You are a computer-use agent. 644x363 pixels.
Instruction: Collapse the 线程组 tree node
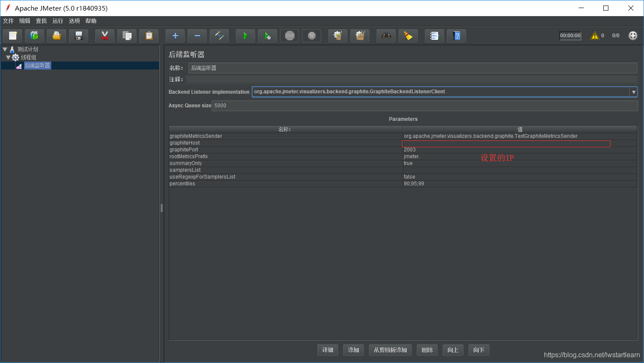(8, 57)
